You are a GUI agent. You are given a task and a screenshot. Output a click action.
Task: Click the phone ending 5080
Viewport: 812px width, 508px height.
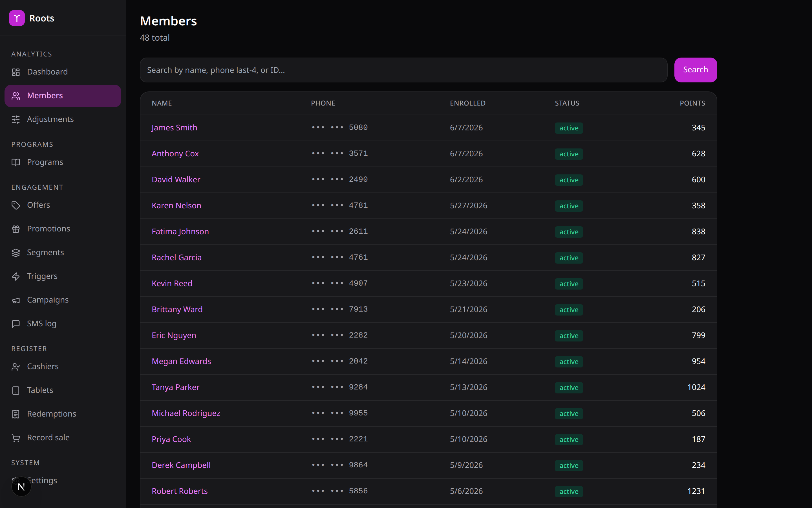coord(339,127)
